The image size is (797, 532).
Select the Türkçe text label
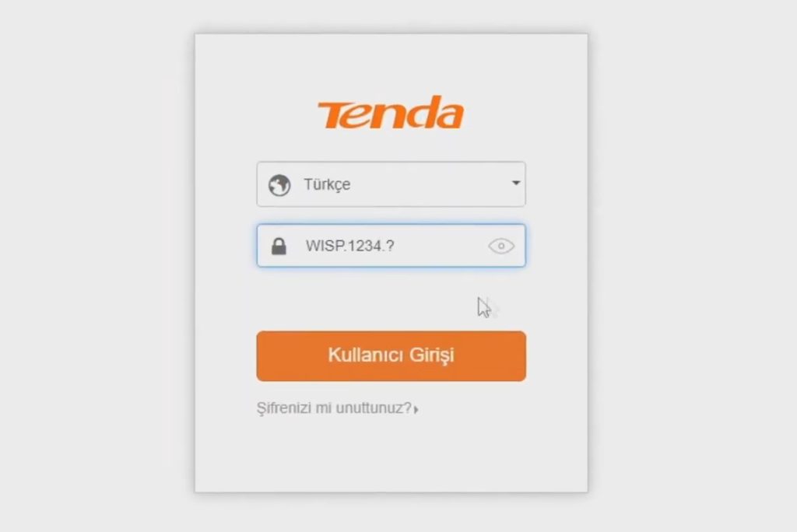tap(327, 184)
